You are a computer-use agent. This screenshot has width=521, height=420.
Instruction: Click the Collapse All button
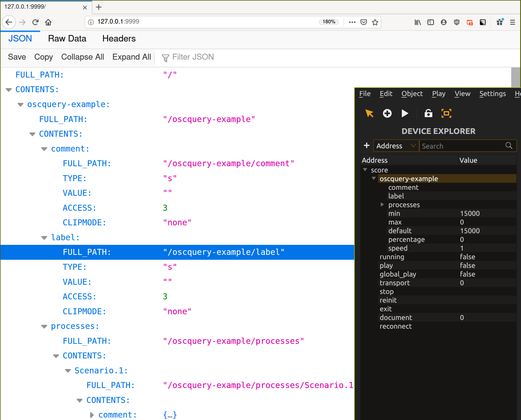[x=82, y=57]
